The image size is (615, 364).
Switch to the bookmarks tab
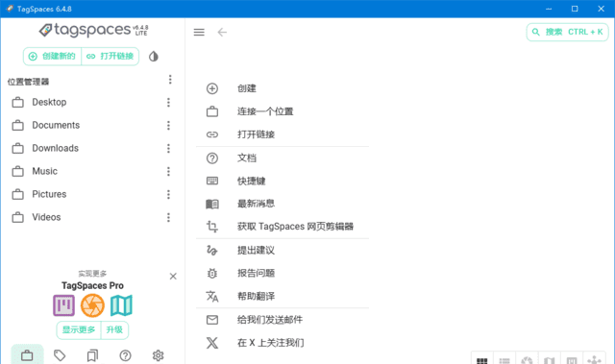(92, 355)
